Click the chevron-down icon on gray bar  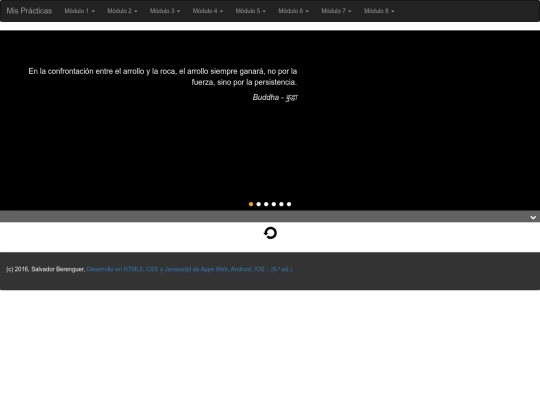click(x=533, y=217)
